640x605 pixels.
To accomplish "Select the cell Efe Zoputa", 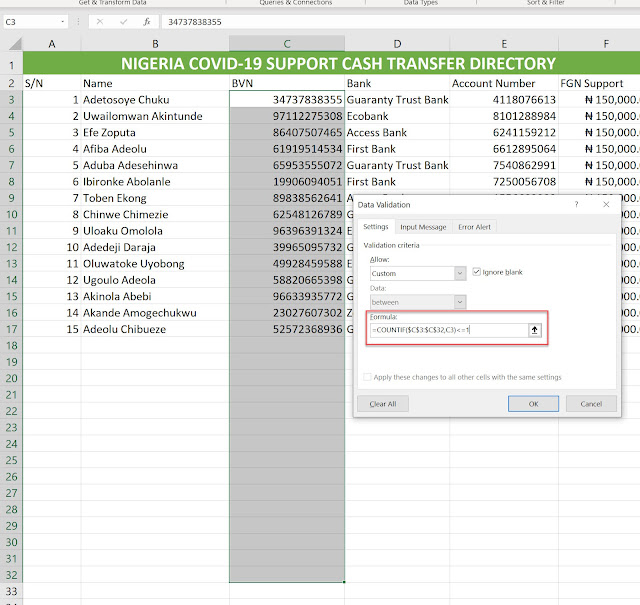I will tap(155, 132).
